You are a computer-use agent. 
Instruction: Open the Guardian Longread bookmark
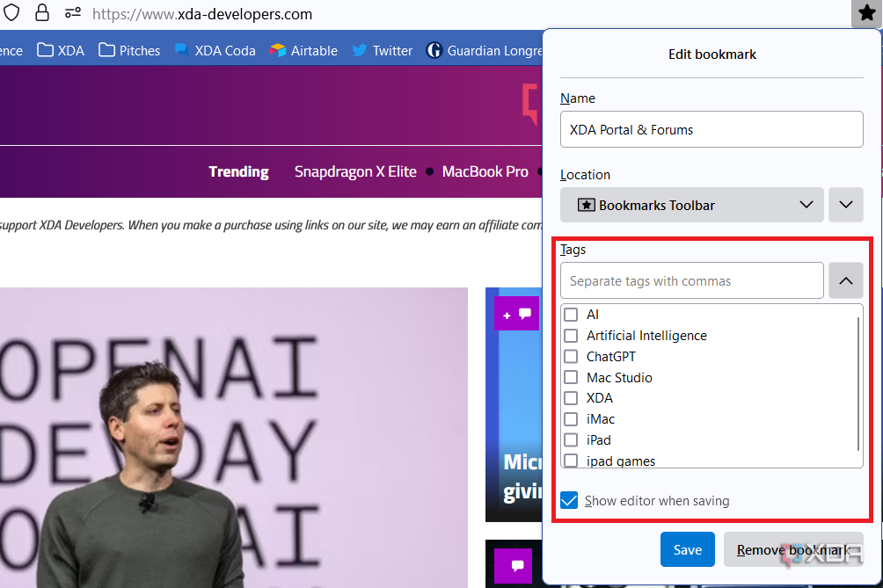485,51
